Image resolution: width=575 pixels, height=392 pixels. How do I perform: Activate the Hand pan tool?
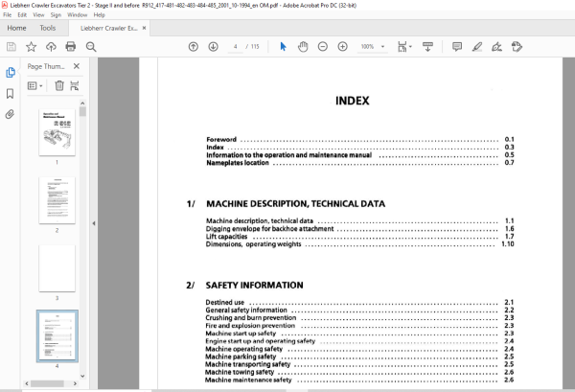tap(303, 47)
